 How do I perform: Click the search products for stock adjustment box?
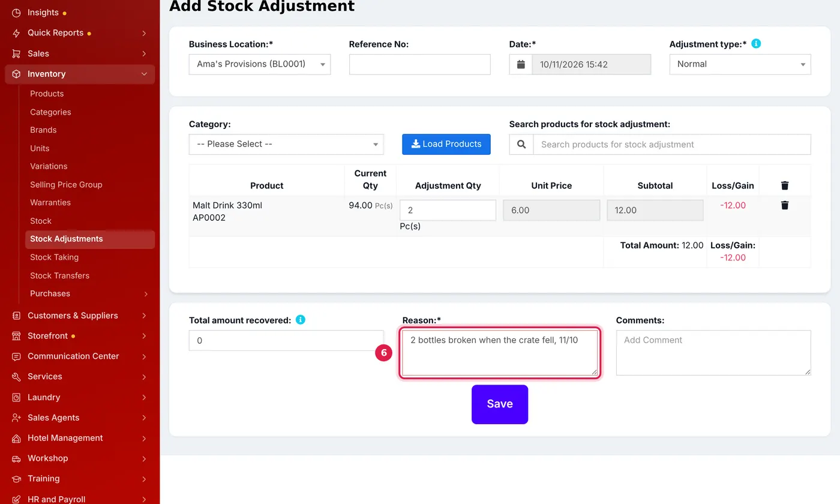(x=672, y=144)
